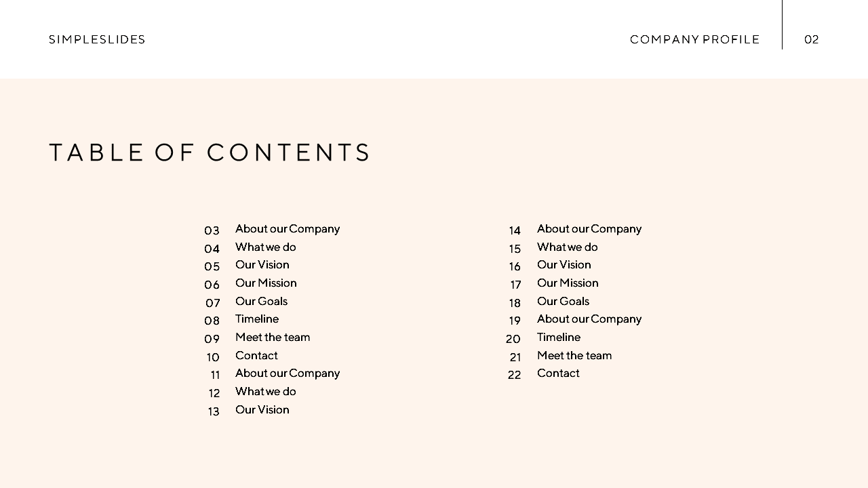Click About our Company entry for page 19
This screenshot has height=488, width=868.
pos(589,319)
